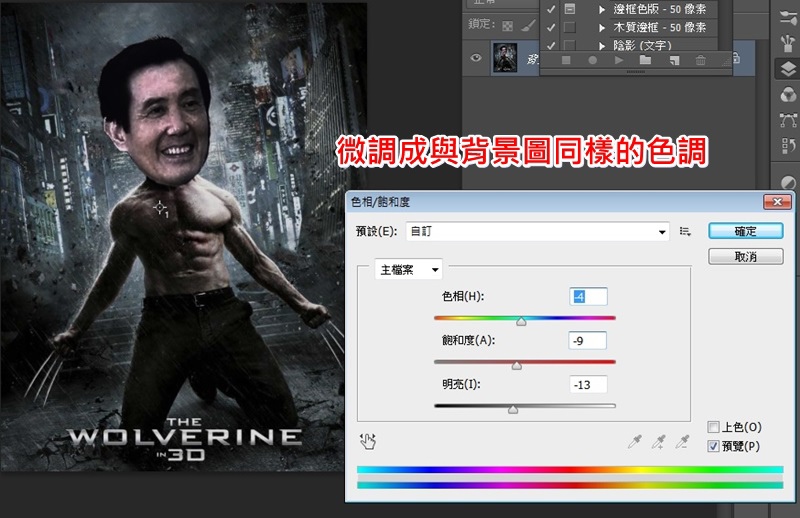Open 主檔案 channel dropdown

[x=408, y=269]
